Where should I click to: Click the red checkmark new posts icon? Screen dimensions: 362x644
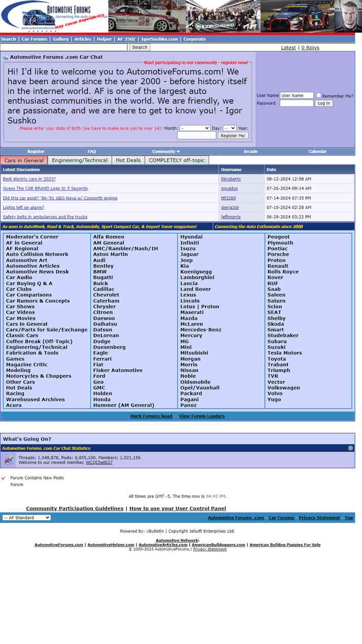pos(4,478)
